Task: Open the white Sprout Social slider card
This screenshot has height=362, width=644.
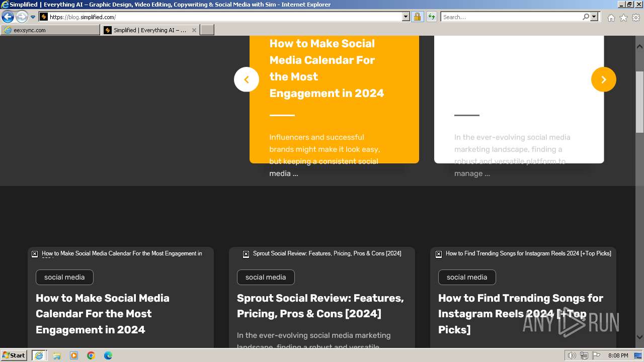Action: coord(519,100)
